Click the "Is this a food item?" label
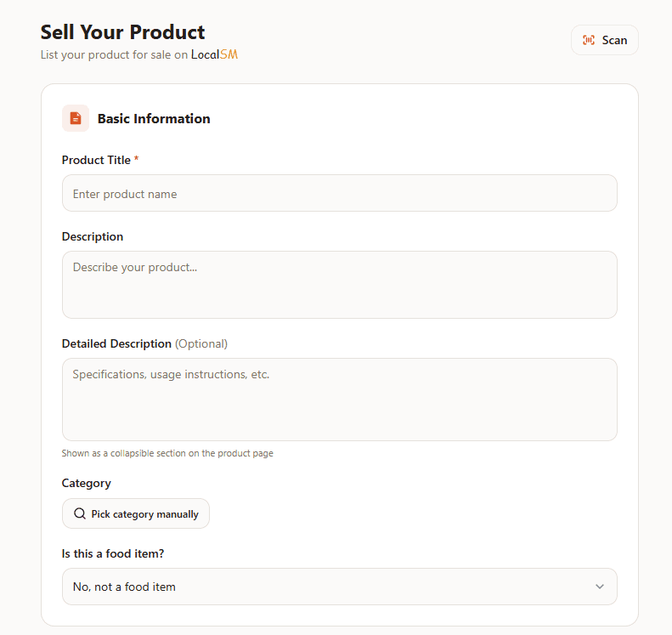 click(x=113, y=553)
